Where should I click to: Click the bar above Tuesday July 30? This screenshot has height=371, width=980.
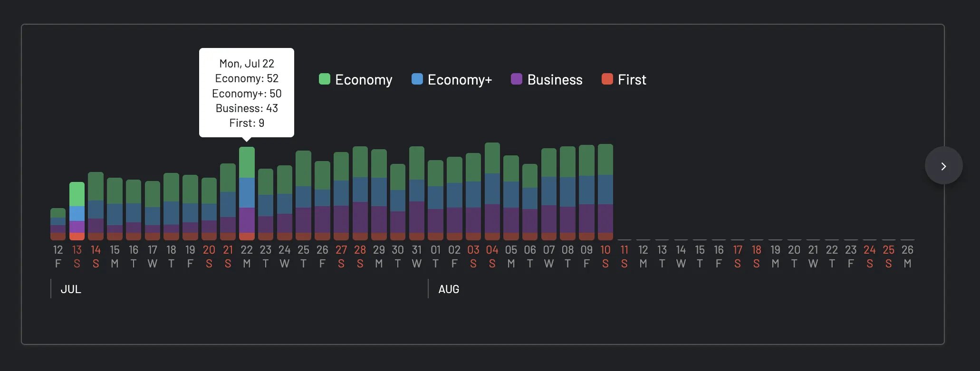(398, 202)
